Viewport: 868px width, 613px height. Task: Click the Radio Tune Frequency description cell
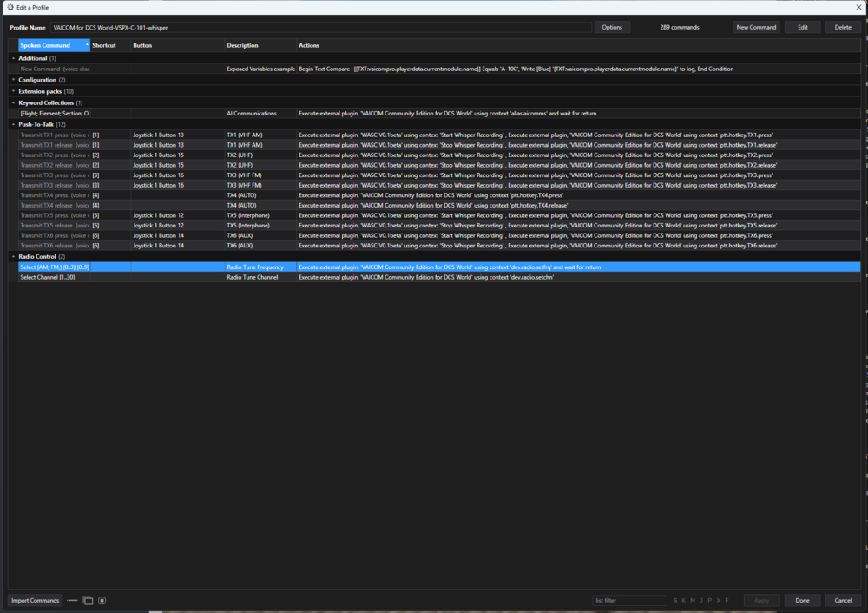click(x=260, y=267)
